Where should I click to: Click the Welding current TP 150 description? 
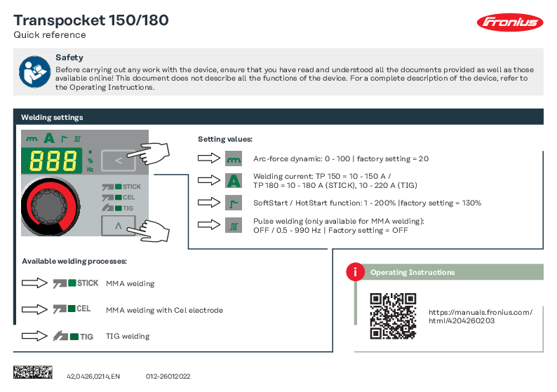point(335,181)
